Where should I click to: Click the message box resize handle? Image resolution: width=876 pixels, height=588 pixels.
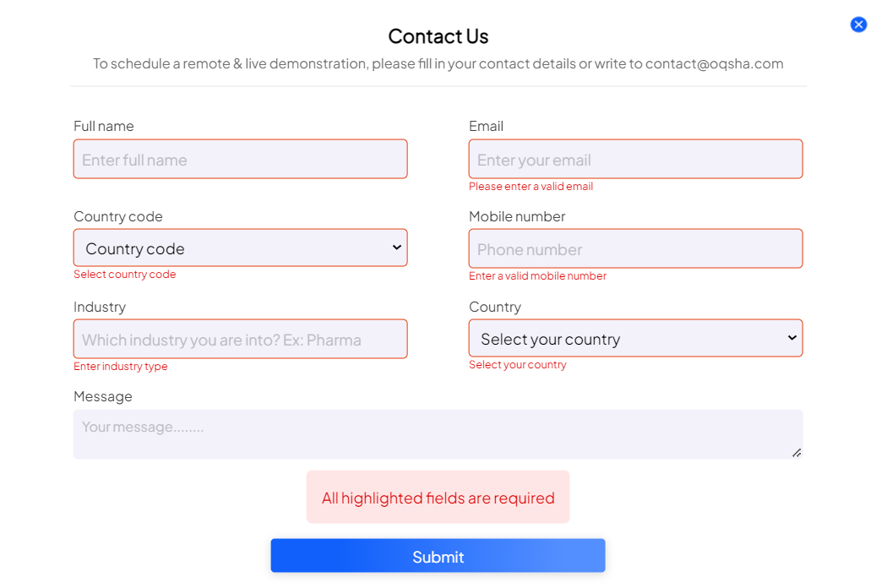(797, 453)
